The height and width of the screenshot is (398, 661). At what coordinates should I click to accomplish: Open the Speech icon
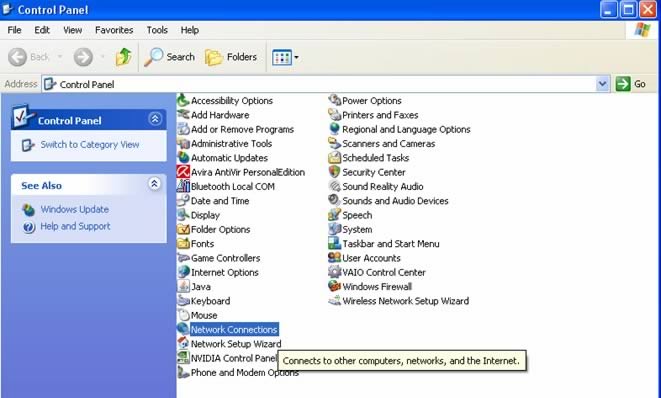click(x=334, y=215)
